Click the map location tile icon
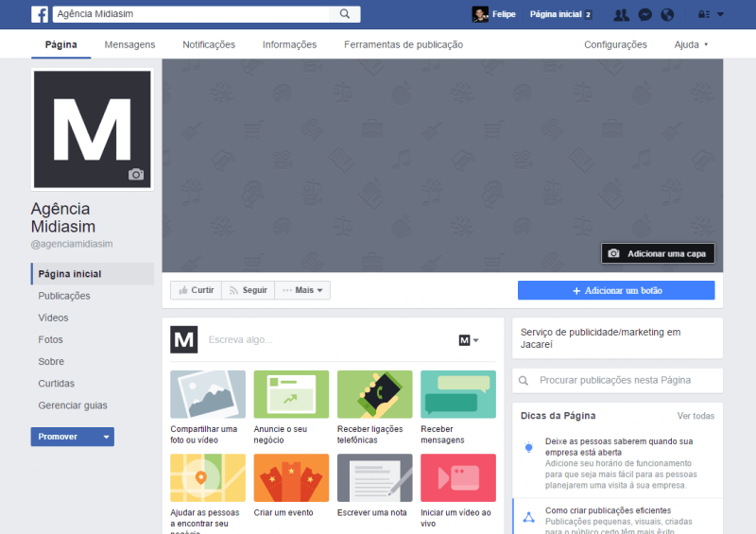Screen dimensions: 756x534 point(208,477)
